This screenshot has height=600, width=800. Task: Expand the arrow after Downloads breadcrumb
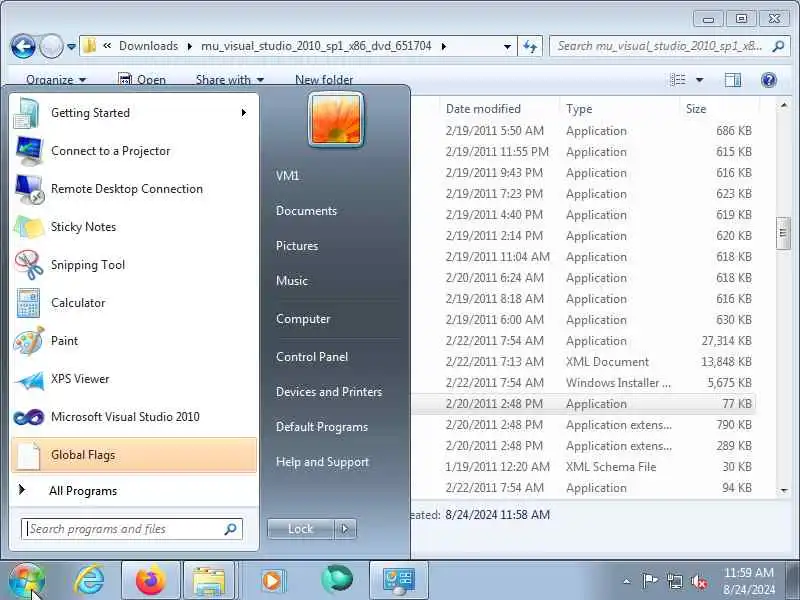coord(190,46)
